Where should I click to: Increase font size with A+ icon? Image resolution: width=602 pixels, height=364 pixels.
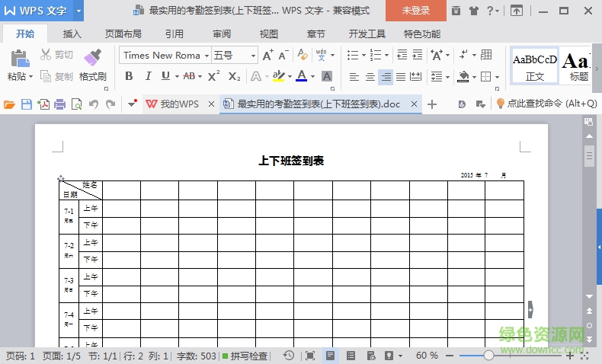pos(268,56)
